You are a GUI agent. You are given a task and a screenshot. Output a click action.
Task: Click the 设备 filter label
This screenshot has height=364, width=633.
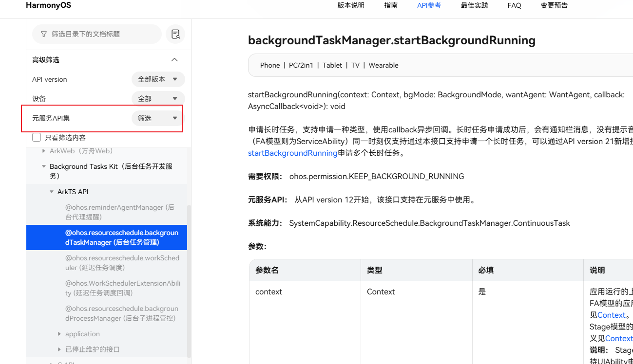click(x=39, y=99)
